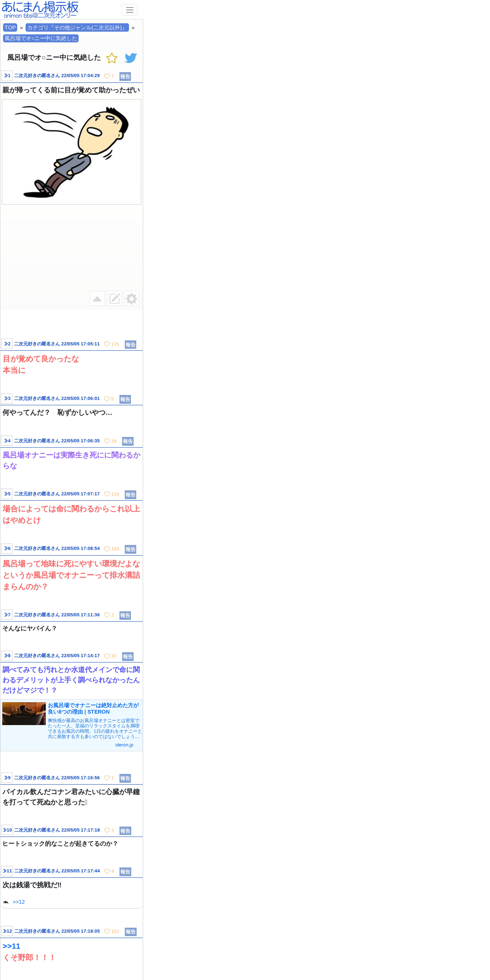
Task: Click the steron.jp domain link
Action: tap(124, 745)
